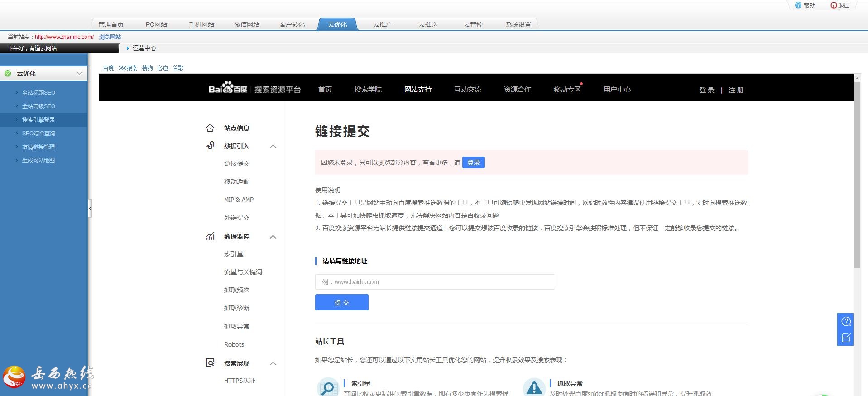Click the green check icon beside 云优化
Image resolution: width=868 pixels, height=396 pixels.
(8, 73)
